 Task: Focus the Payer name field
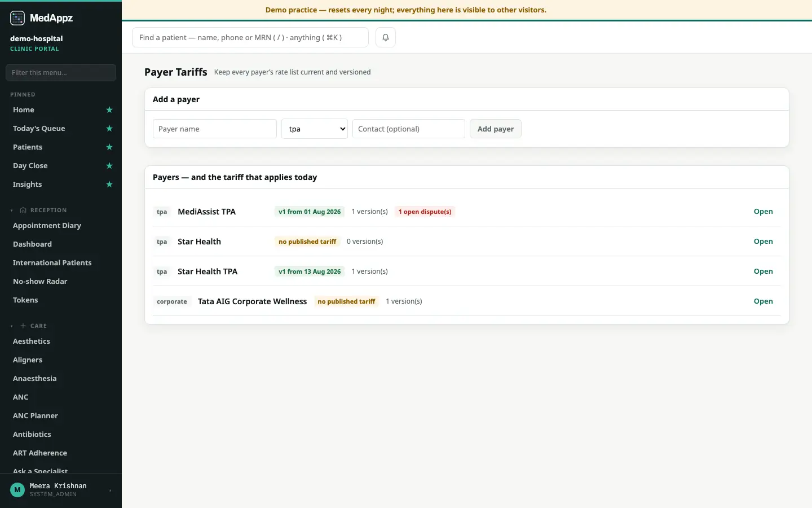tap(215, 129)
